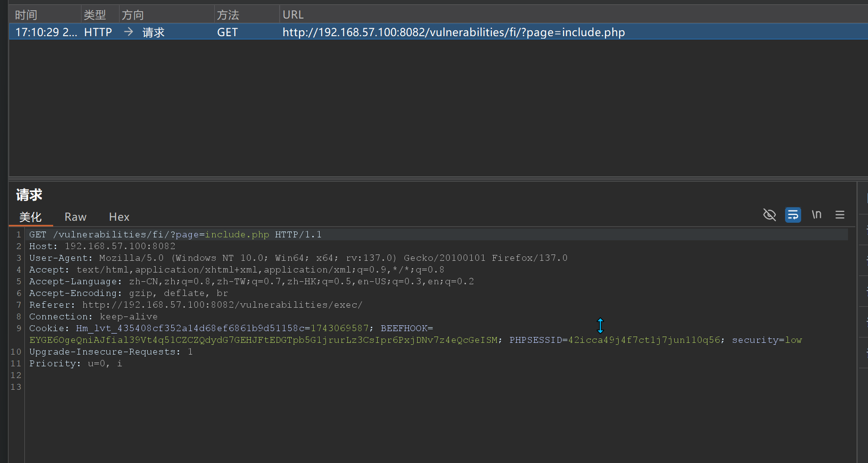Toggle the line wrap icon
Viewport: 868px width, 463px height.
coord(793,215)
